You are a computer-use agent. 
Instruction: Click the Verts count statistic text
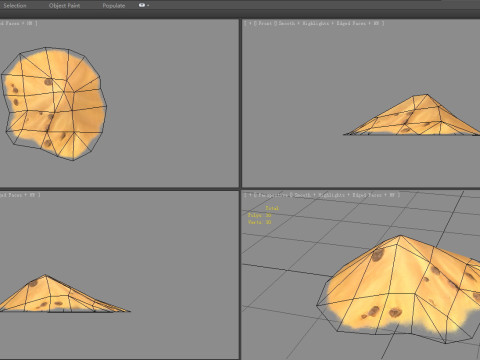tap(259, 222)
